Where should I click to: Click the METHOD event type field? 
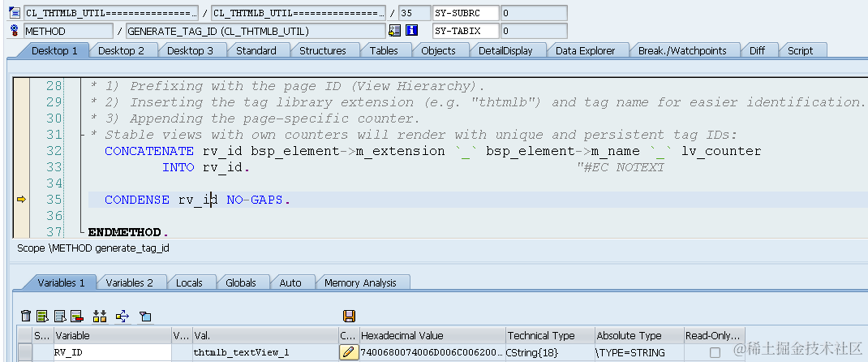click(x=69, y=31)
